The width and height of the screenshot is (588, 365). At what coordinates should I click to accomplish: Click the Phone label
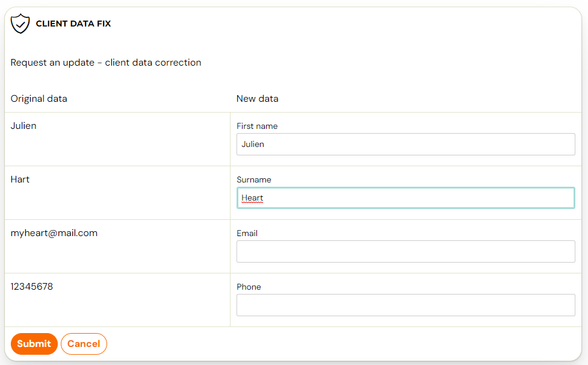(249, 287)
